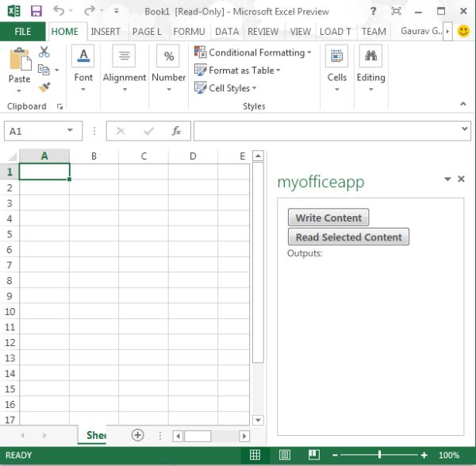Viewport: 476px width, 466px height.
Task: Click horizontal scrollbar left arrow
Action: click(x=178, y=437)
